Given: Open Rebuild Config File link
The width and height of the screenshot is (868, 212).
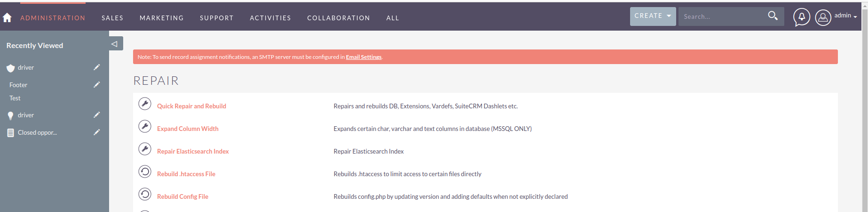Looking at the screenshot, I should (182, 196).
